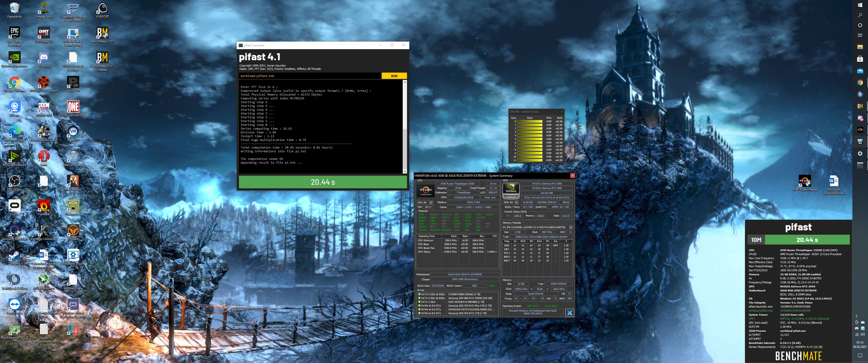This screenshot has width=868, height=363.
Task: Select the Google Chrome desktop icon
Action: 14,84
